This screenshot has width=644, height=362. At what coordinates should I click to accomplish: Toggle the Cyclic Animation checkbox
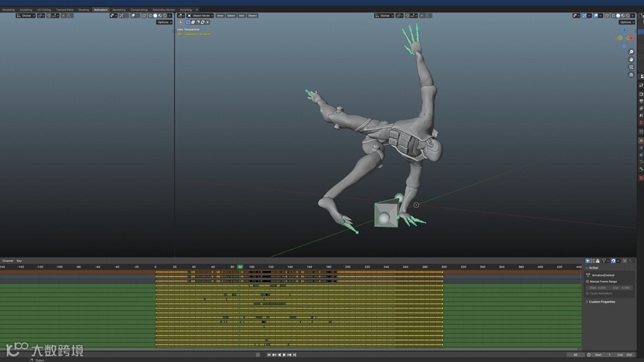(x=587, y=293)
